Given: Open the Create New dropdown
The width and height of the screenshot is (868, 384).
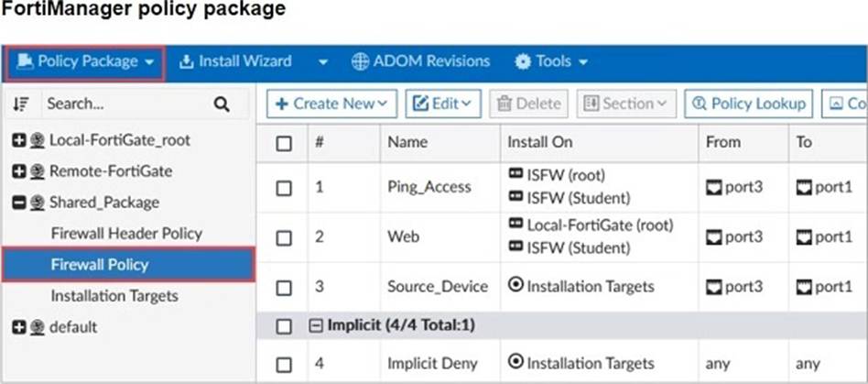Looking at the screenshot, I should (331, 104).
